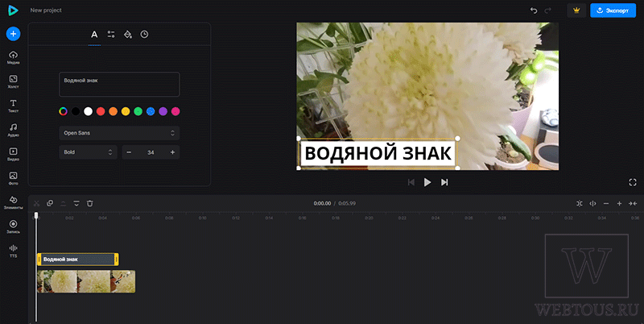This screenshot has height=324, width=644.
Task: Click the 0:04 mark on timeline ruler
Action: 103,218
